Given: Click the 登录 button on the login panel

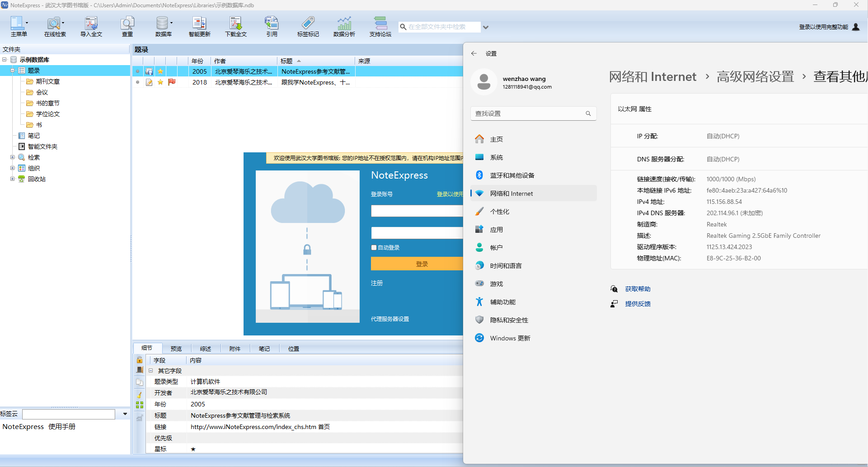Looking at the screenshot, I should click(421, 264).
